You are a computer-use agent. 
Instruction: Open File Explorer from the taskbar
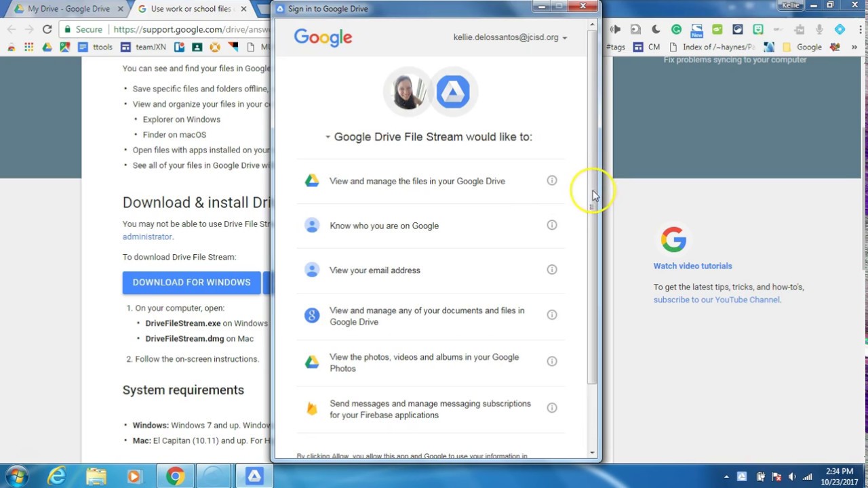tap(96, 476)
